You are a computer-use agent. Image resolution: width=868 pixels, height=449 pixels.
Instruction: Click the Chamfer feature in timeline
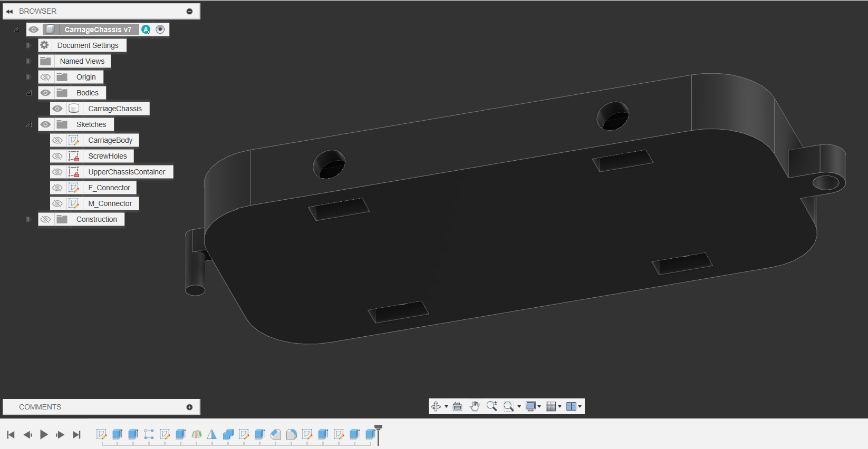[x=275, y=434]
